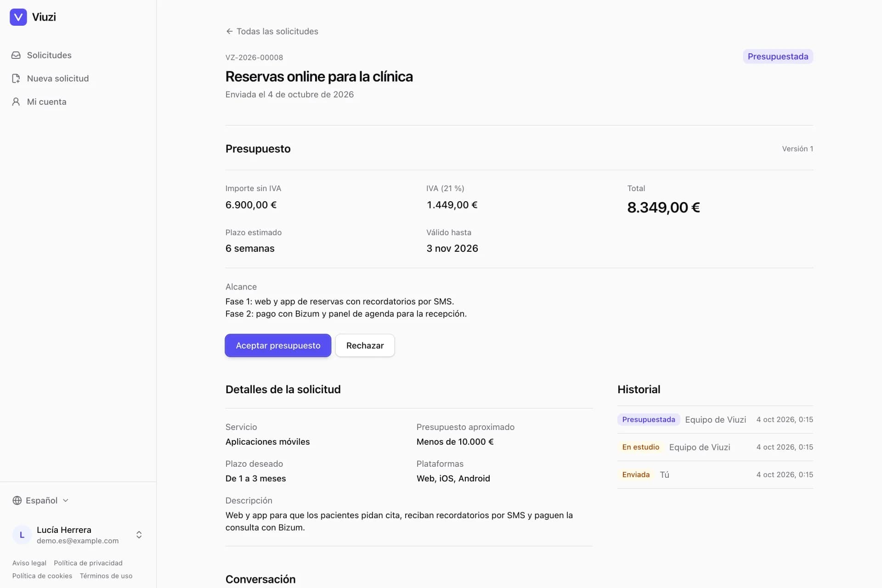Click the Fase 2 scope line

346,314
